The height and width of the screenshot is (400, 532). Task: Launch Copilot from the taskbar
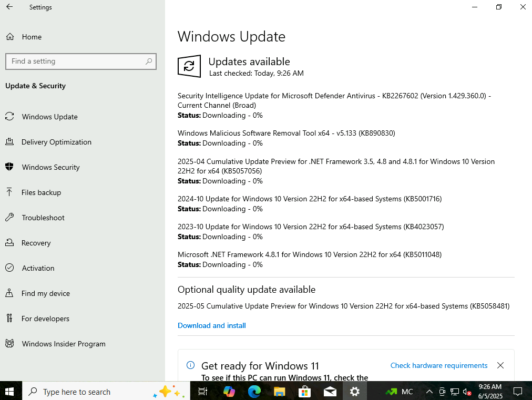point(229,392)
